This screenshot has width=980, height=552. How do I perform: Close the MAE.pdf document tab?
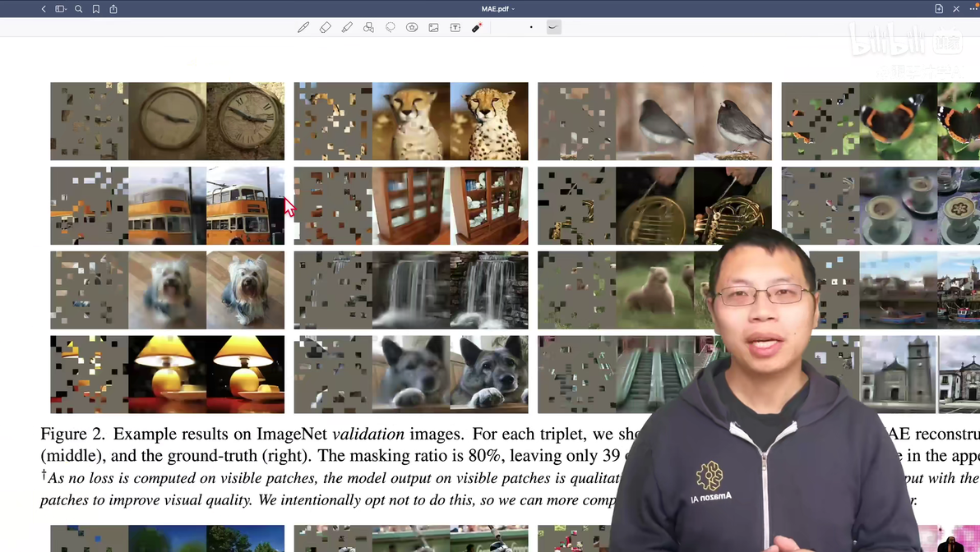(956, 9)
